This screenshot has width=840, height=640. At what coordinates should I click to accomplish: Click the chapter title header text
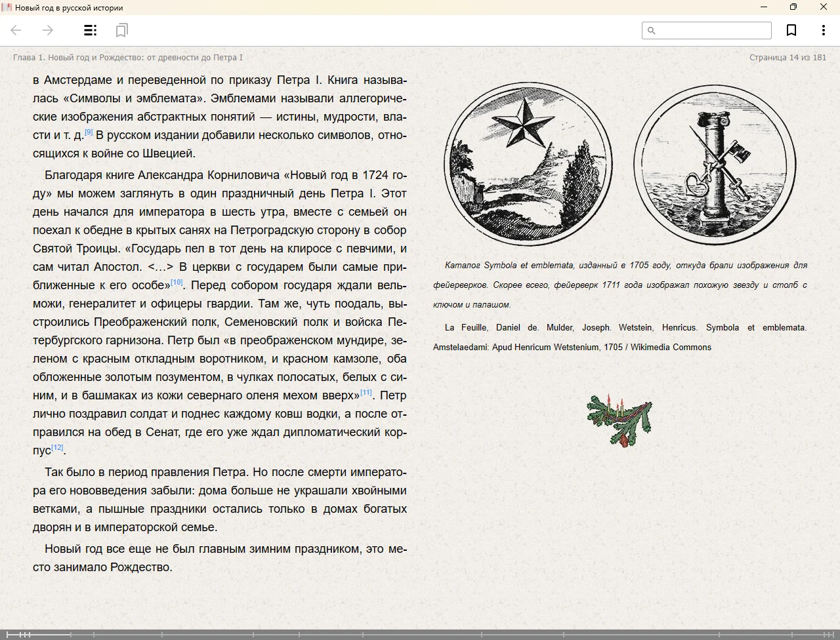(x=128, y=58)
